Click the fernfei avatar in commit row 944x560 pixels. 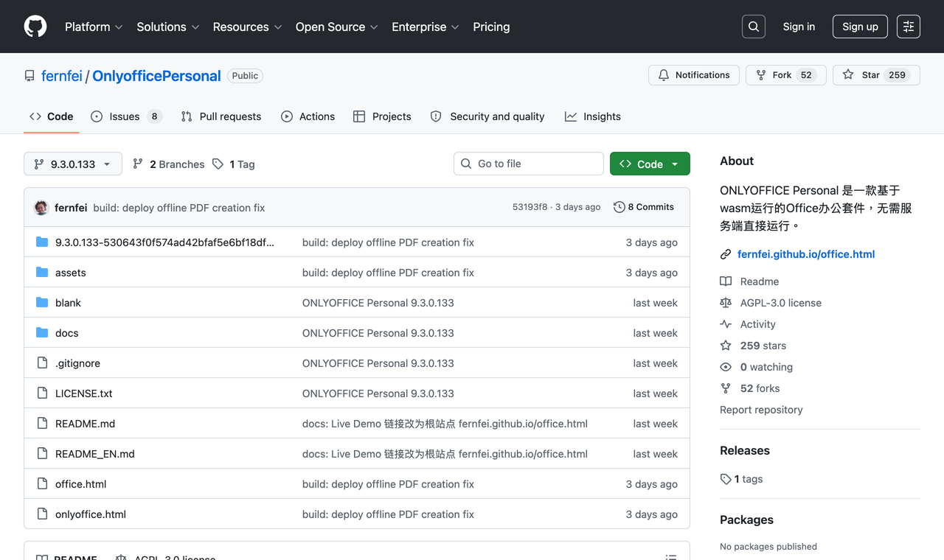[x=41, y=208]
